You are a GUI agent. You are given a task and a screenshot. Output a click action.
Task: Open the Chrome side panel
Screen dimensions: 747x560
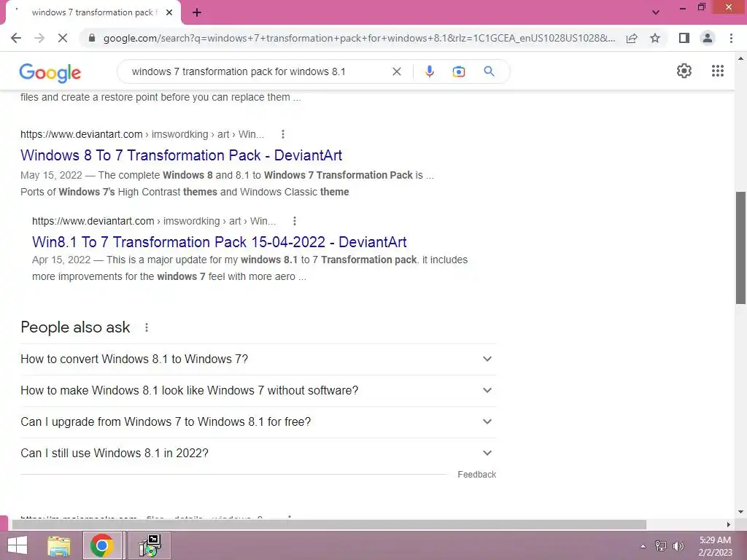[684, 38]
